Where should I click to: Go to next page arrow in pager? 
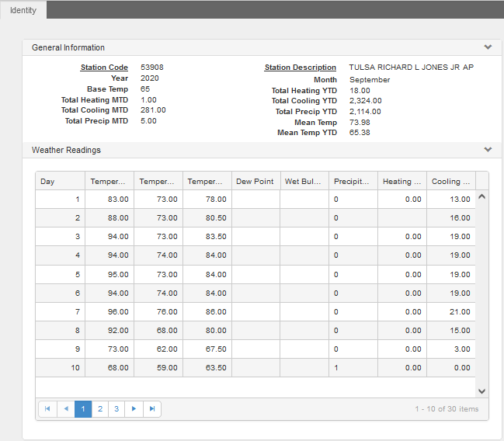pyautogui.click(x=134, y=409)
